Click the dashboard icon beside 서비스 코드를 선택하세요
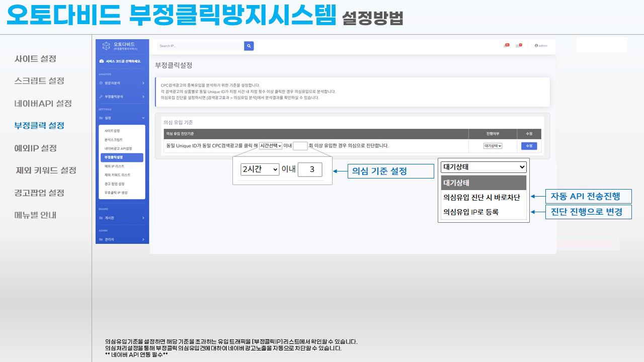The height and width of the screenshot is (362, 644). coord(102,61)
